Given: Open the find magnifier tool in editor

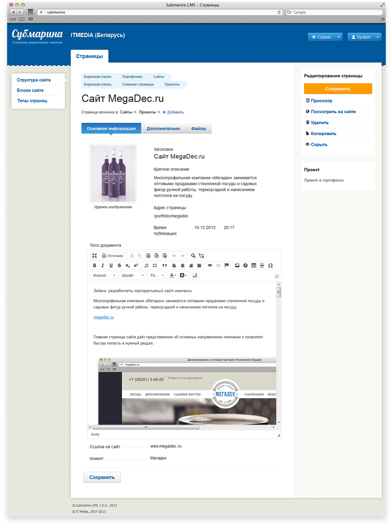Looking at the screenshot, I should [193, 256].
